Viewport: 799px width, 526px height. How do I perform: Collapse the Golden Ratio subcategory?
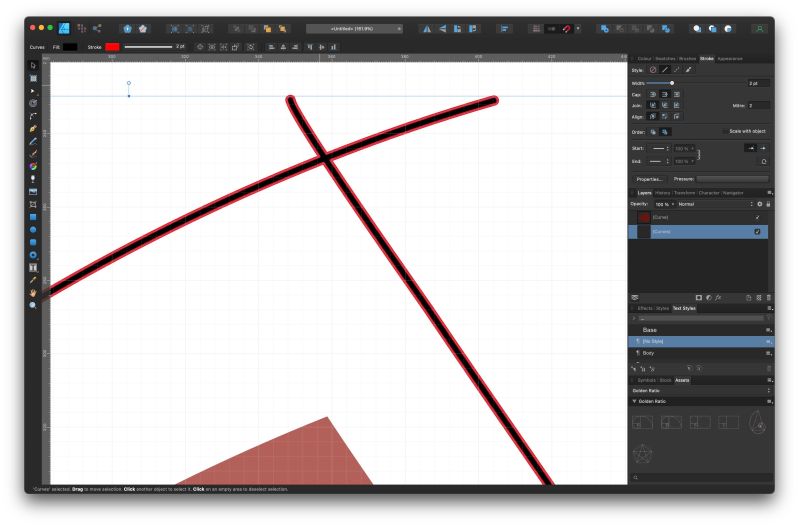point(634,402)
